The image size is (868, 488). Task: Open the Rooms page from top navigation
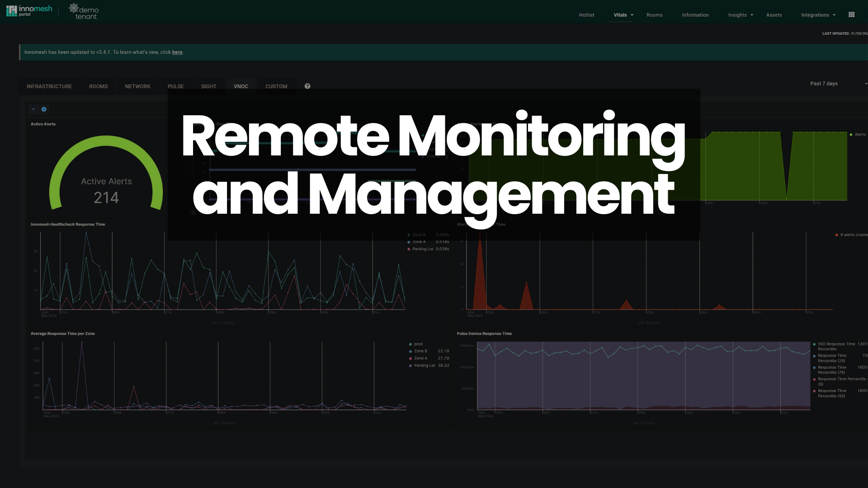tap(654, 15)
